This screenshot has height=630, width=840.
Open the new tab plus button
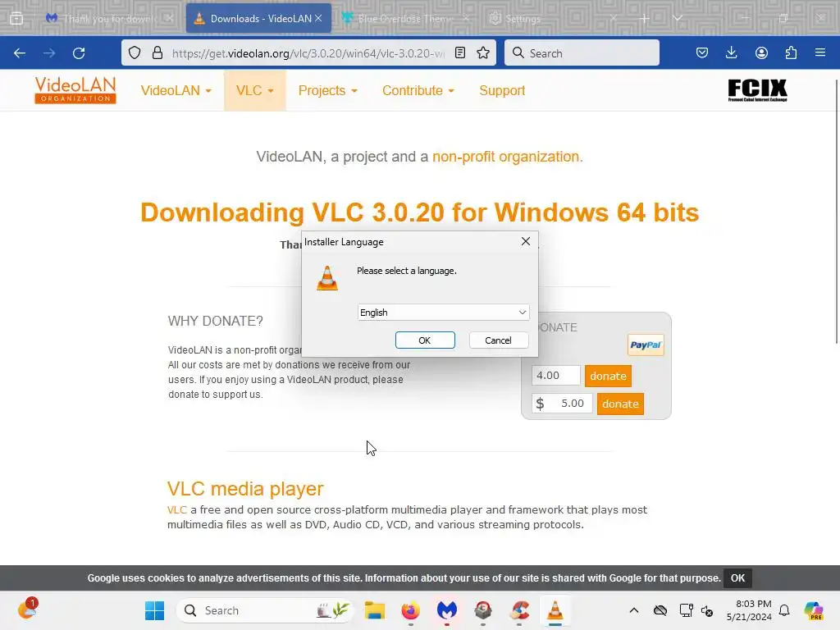click(x=645, y=18)
